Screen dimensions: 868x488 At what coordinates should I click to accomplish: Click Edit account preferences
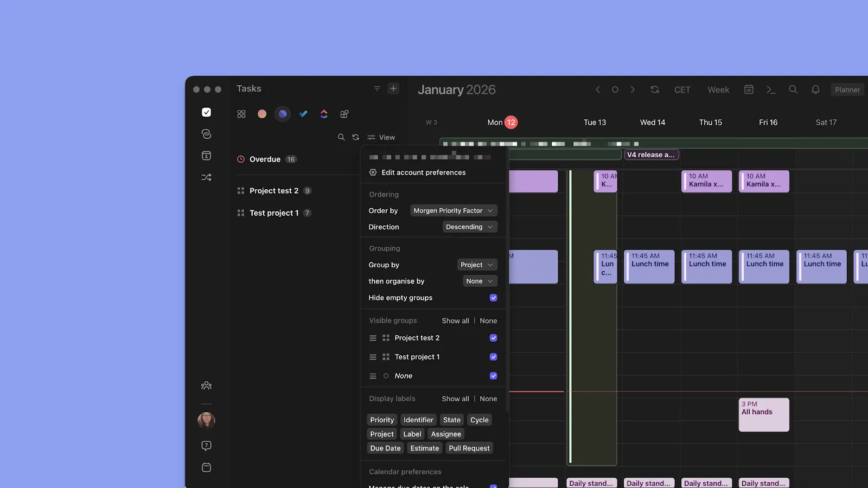tap(417, 172)
